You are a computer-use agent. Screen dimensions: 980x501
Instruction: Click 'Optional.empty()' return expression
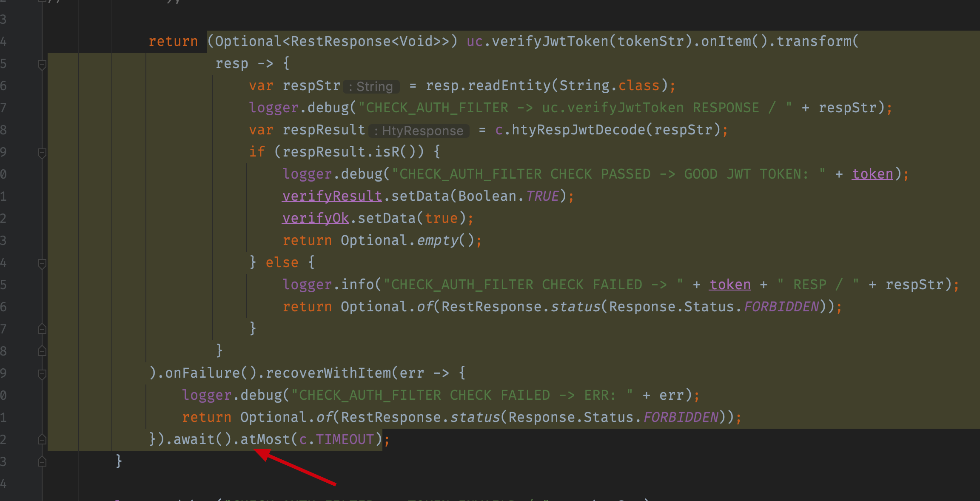pyautogui.click(x=407, y=240)
